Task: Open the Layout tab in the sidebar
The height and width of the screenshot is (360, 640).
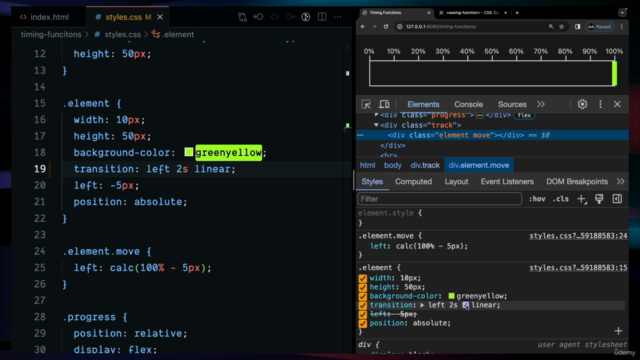Action: coord(456,182)
